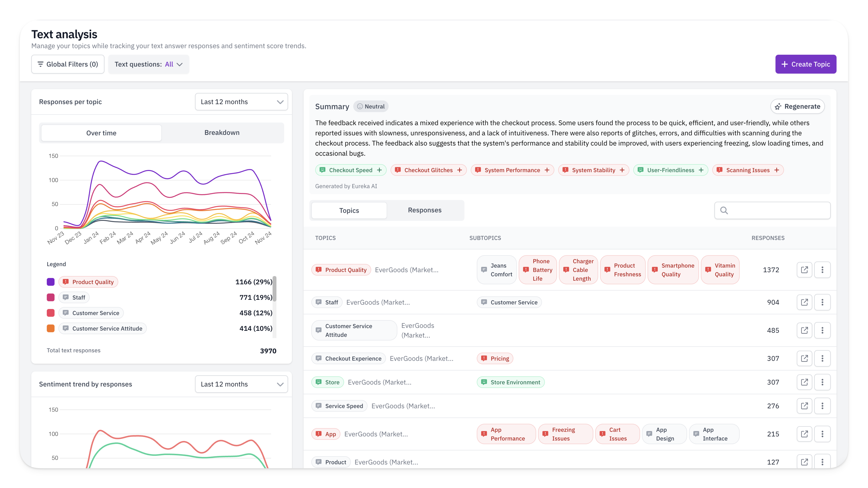Open external link for Customer Service Attitude row
The image size is (868, 488).
pos(804,330)
